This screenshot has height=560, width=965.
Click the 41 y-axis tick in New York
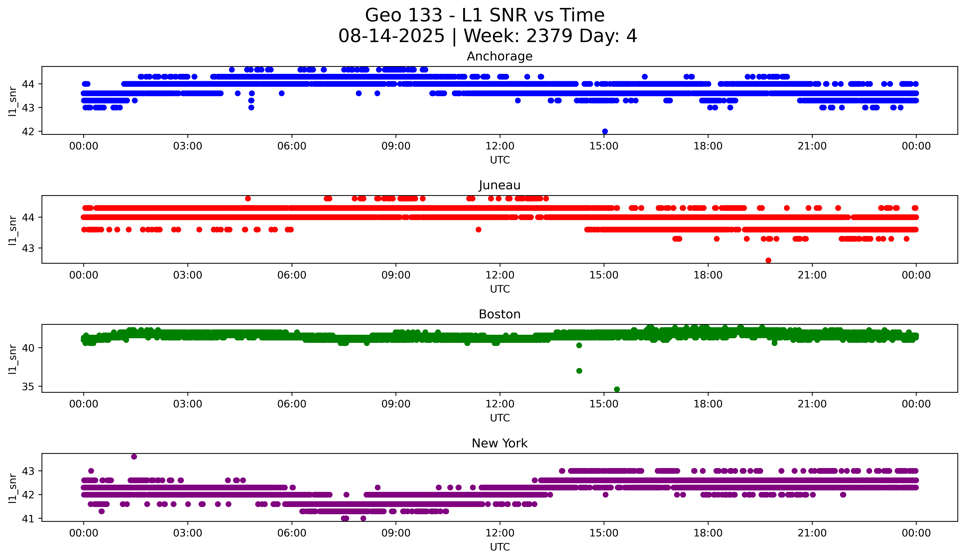click(28, 519)
